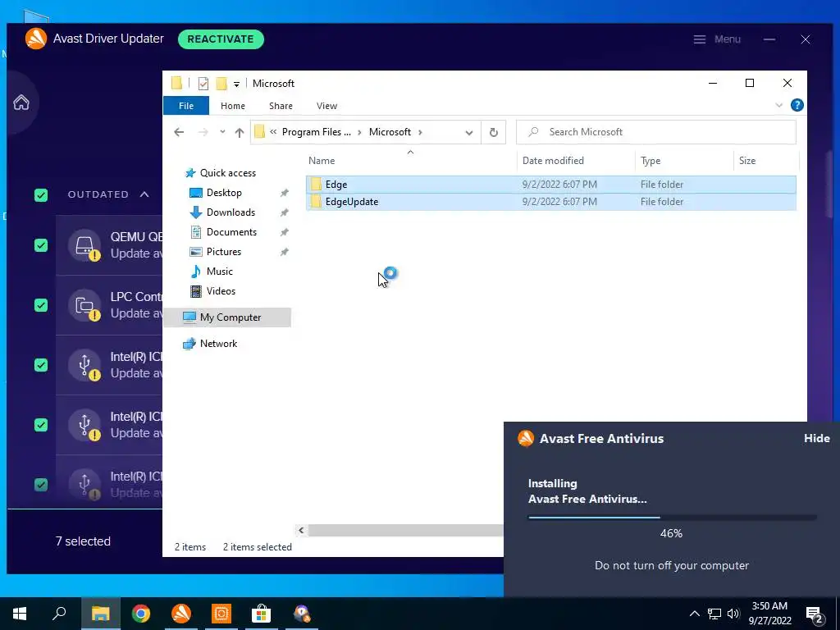Launch Google Chrome from the taskbar
The image size is (840, 630).
point(141,614)
